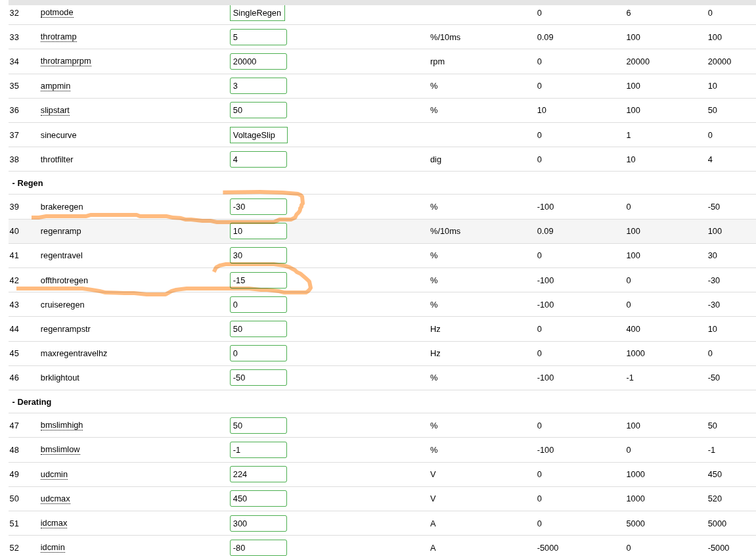Collapse the Derating section header
Screen dimensions: 756x556
coord(32,402)
